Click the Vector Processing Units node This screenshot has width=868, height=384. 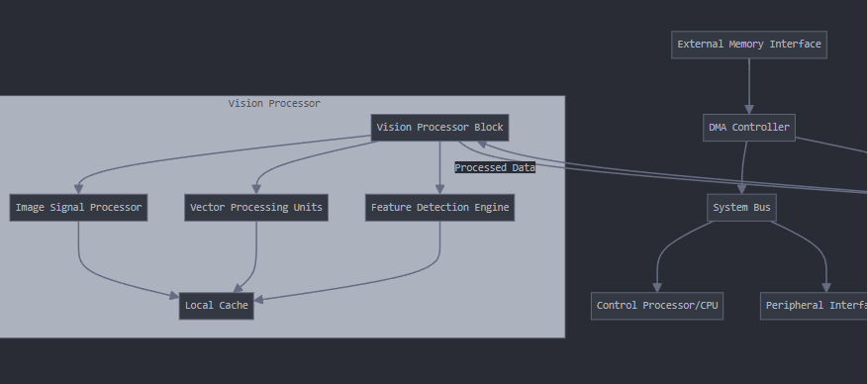[256, 208]
